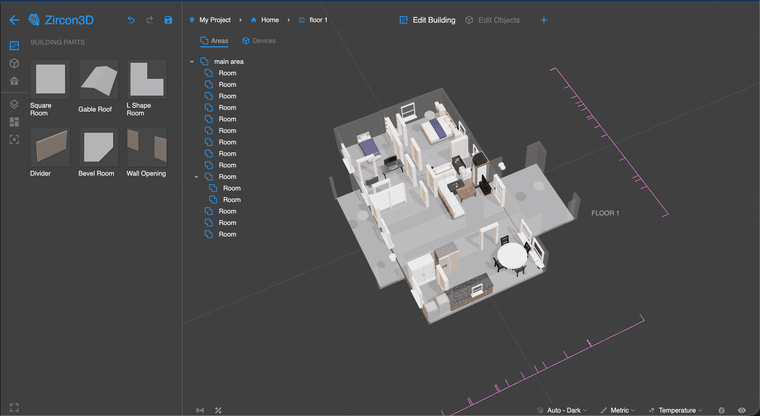Click the plus icon beside Edit Objects

click(544, 20)
